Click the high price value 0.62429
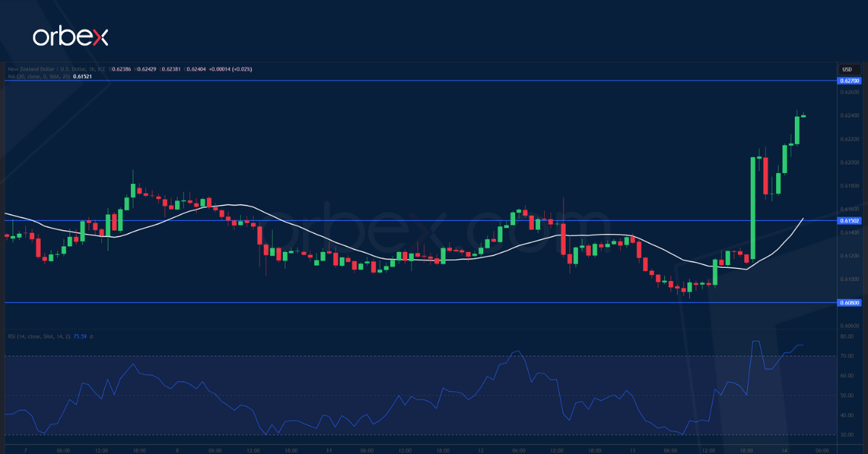The height and width of the screenshot is (454, 868). [x=147, y=69]
